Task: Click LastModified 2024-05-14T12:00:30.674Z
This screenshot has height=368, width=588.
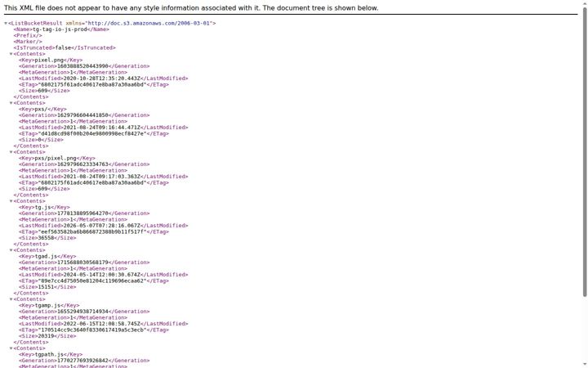Action: tap(102, 275)
